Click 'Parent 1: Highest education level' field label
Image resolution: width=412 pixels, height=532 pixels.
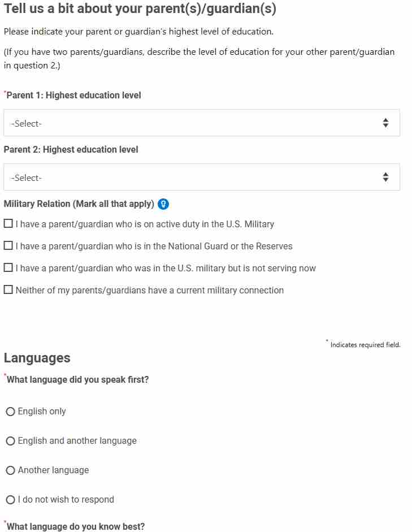point(73,96)
